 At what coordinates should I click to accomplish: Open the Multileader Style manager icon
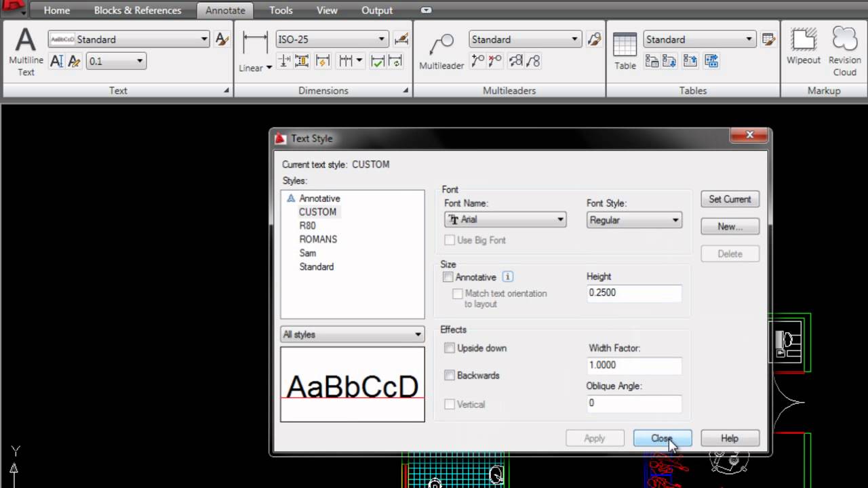tap(595, 39)
